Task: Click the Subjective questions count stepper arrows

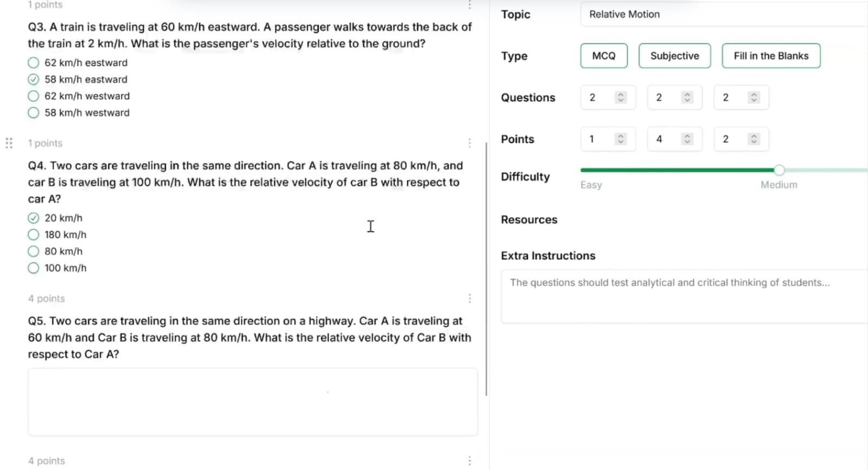Action: pos(687,98)
